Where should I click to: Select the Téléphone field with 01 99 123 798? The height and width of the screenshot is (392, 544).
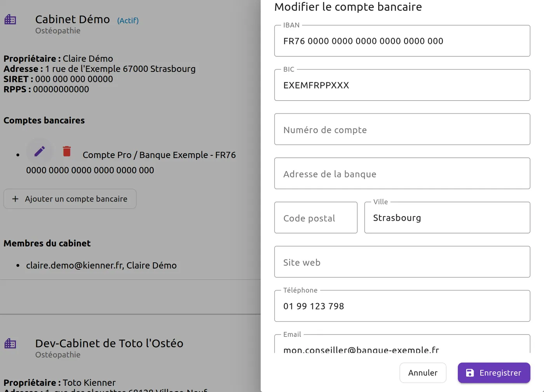pos(402,306)
